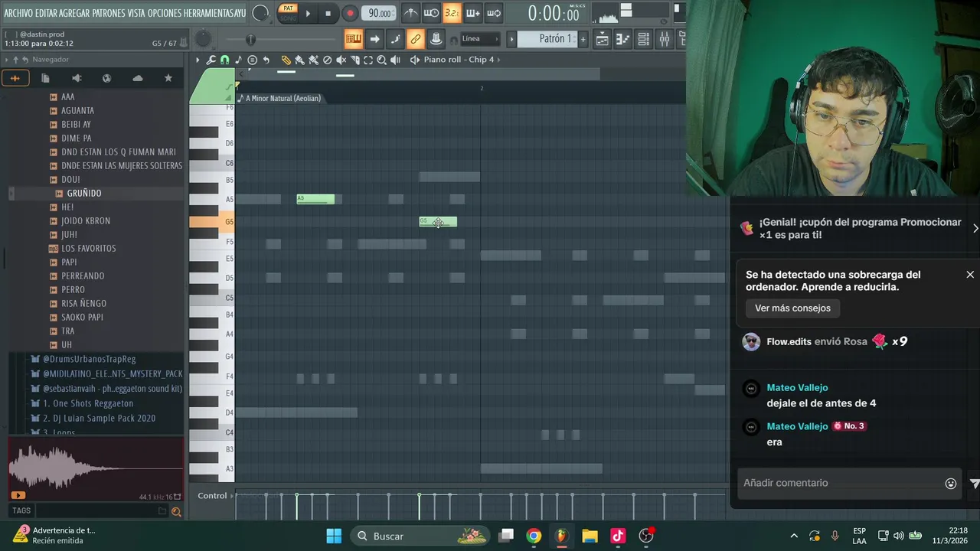
Task: Open ARCHIVO menu
Action: tap(18, 13)
